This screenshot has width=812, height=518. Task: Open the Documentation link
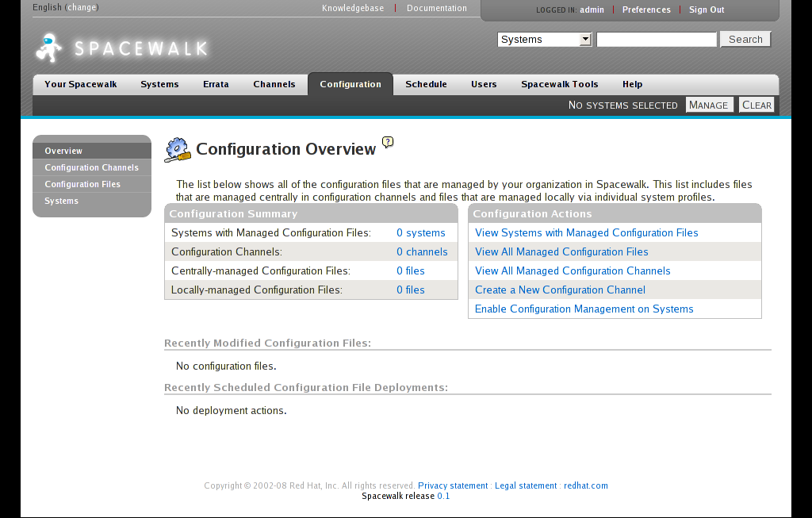437,8
